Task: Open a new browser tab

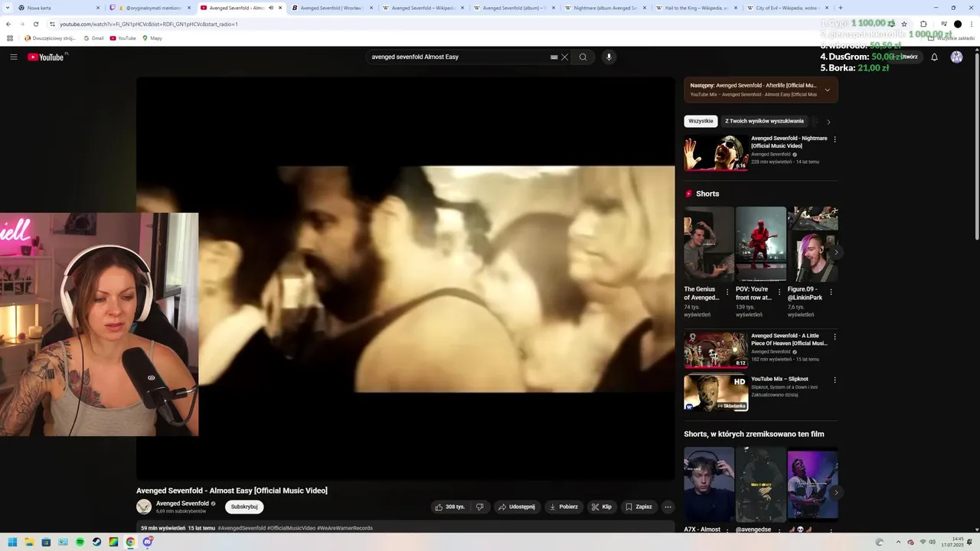Action: [841, 8]
